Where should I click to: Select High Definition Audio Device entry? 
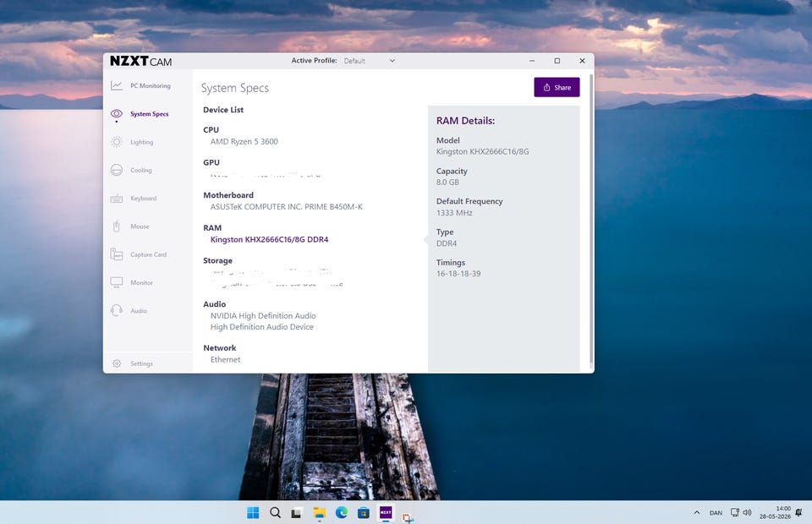click(261, 327)
